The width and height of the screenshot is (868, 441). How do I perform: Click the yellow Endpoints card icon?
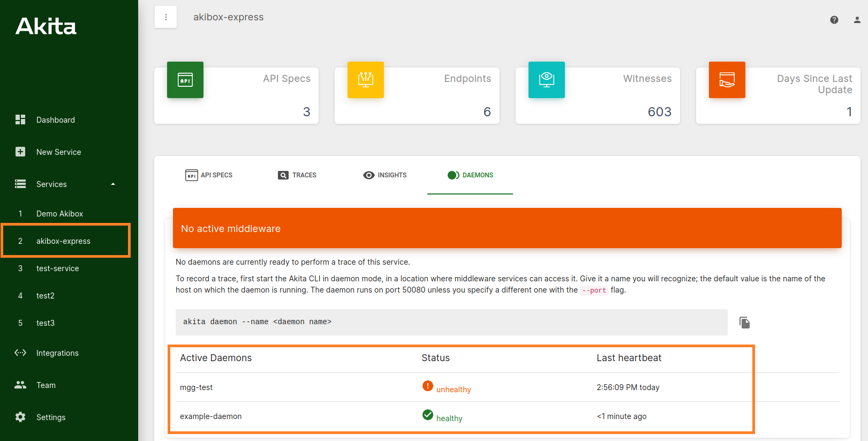(x=366, y=80)
